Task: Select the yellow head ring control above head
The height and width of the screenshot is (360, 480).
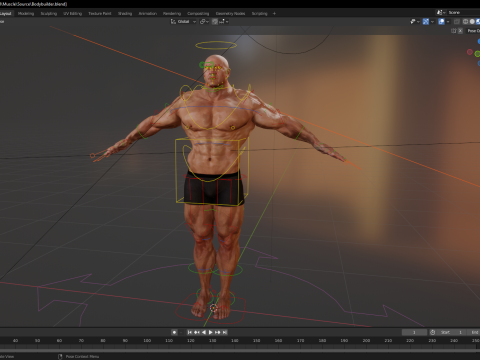Action: (x=216, y=45)
